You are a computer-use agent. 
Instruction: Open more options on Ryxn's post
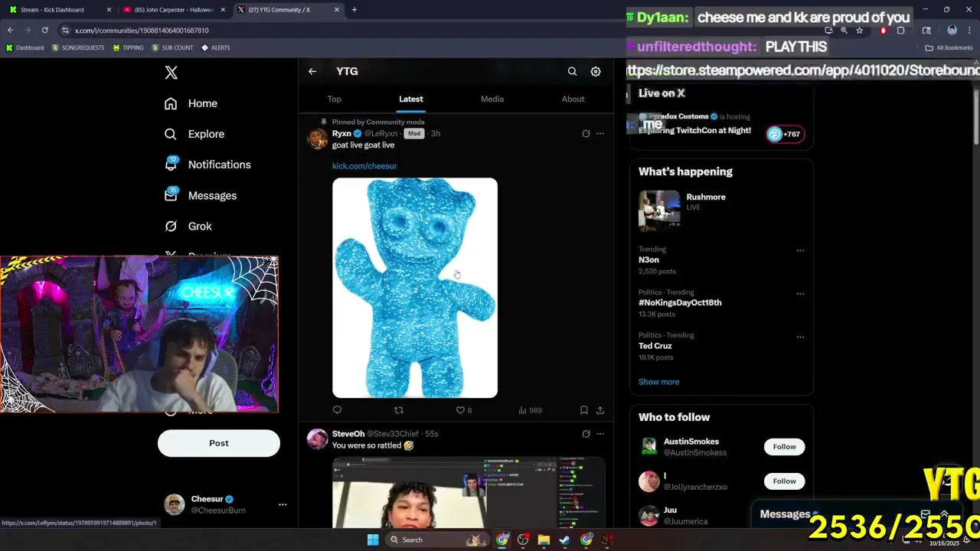(600, 133)
